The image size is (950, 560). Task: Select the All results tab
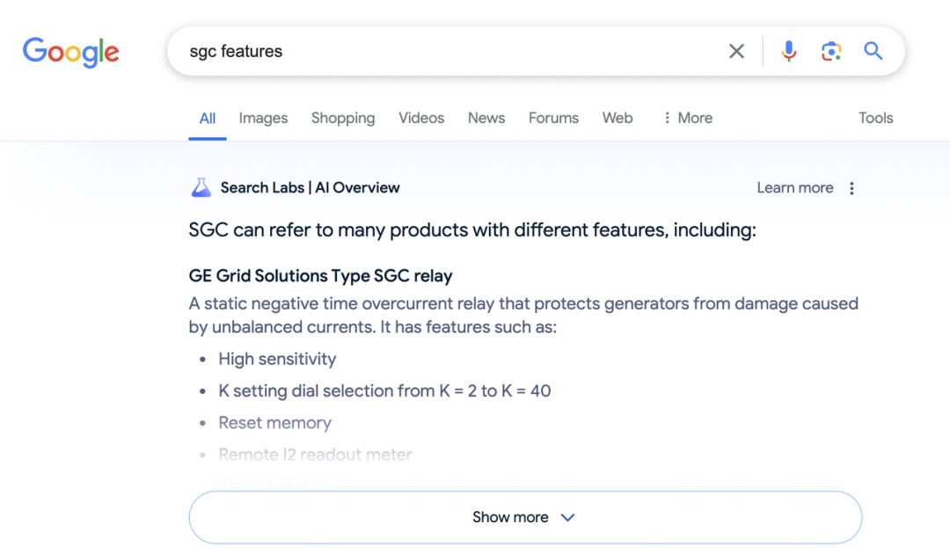point(208,118)
